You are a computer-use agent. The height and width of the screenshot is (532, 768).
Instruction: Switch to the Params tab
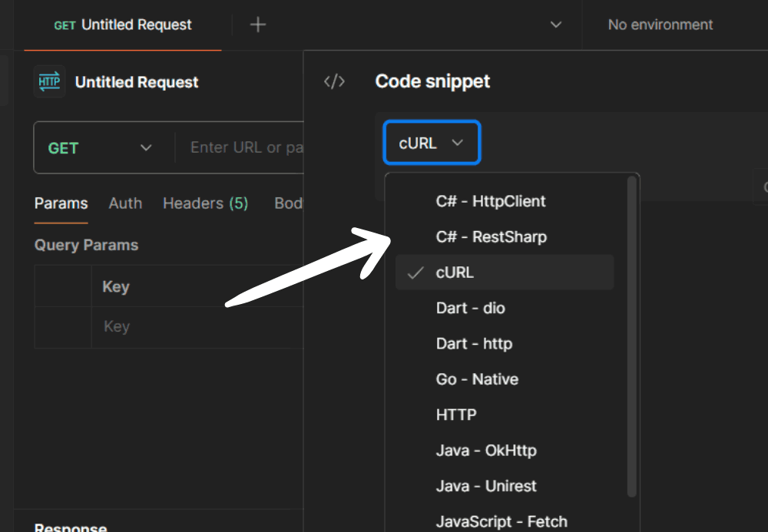[x=61, y=203]
